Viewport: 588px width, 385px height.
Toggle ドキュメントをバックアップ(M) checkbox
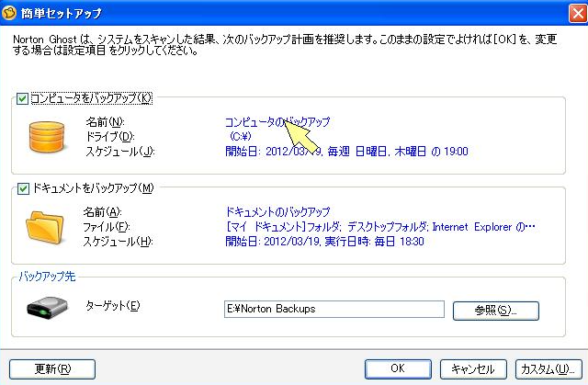coord(23,188)
